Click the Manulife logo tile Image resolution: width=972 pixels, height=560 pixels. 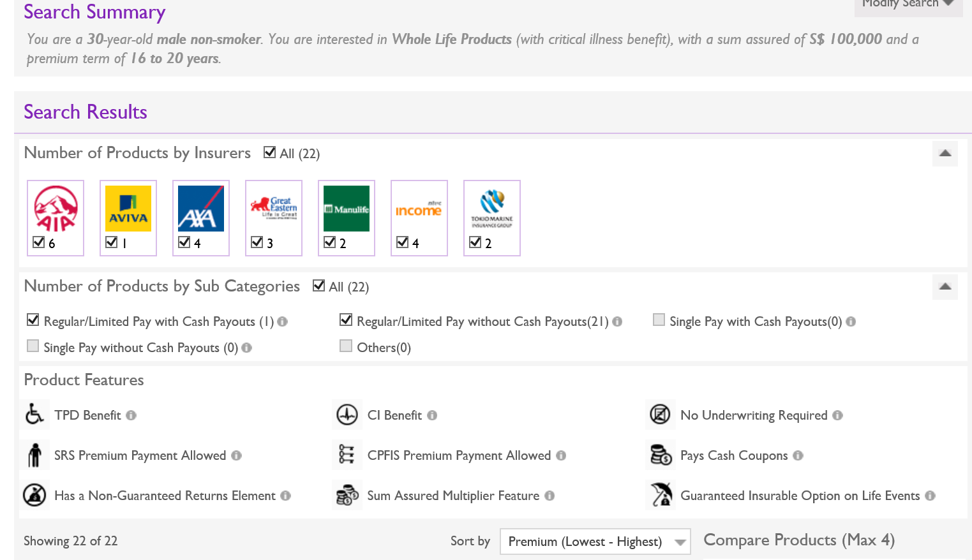347,209
